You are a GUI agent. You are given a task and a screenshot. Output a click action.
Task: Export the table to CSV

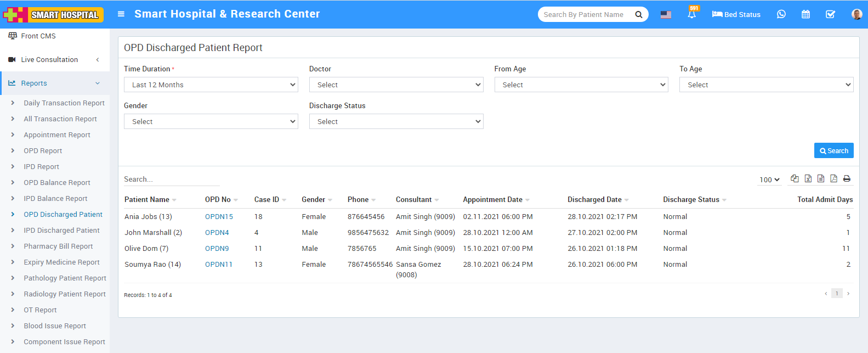pos(821,178)
